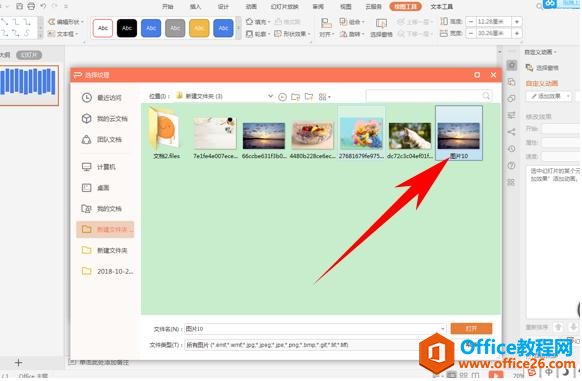Expand the 文件名 filename history dropdown
Viewport: 582px width, 381px height.
tap(442, 329)
